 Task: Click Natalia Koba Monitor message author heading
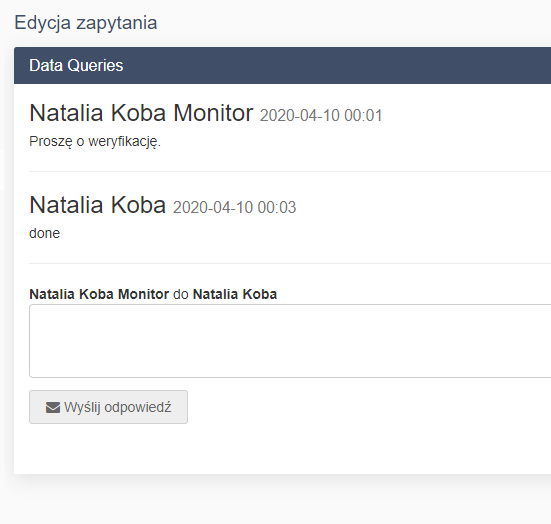tap(141, 113)
